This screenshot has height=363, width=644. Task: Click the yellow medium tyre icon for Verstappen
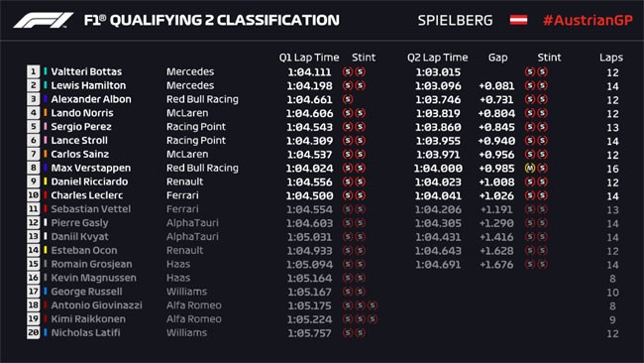[x=530, y=168]
